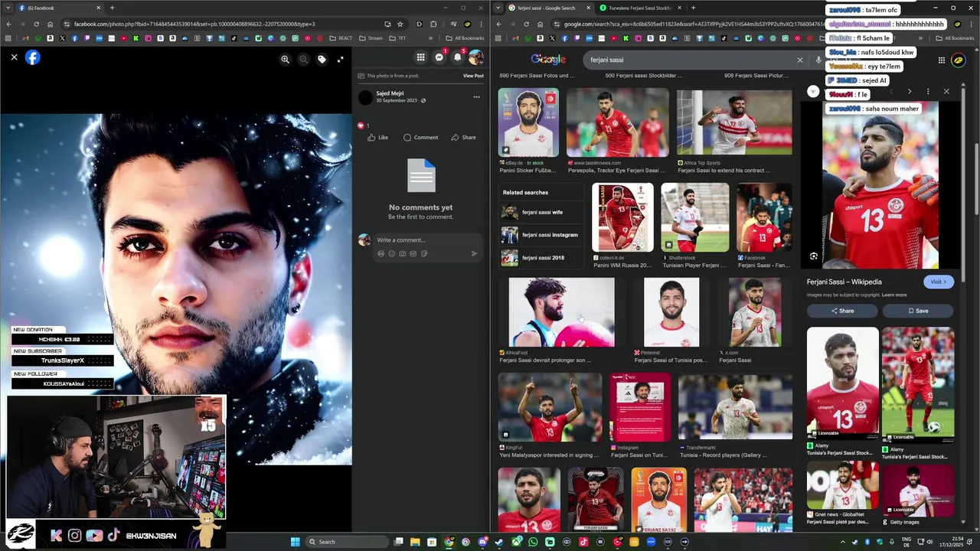
Task: Clear the Google search query
Action: 800,60
